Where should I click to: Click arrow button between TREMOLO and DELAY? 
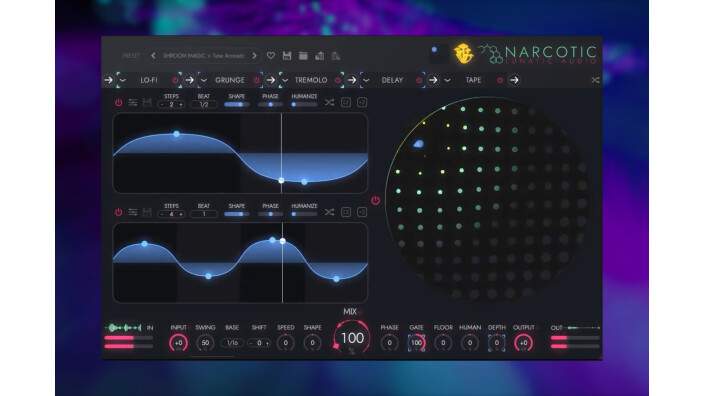click(352, 80)
